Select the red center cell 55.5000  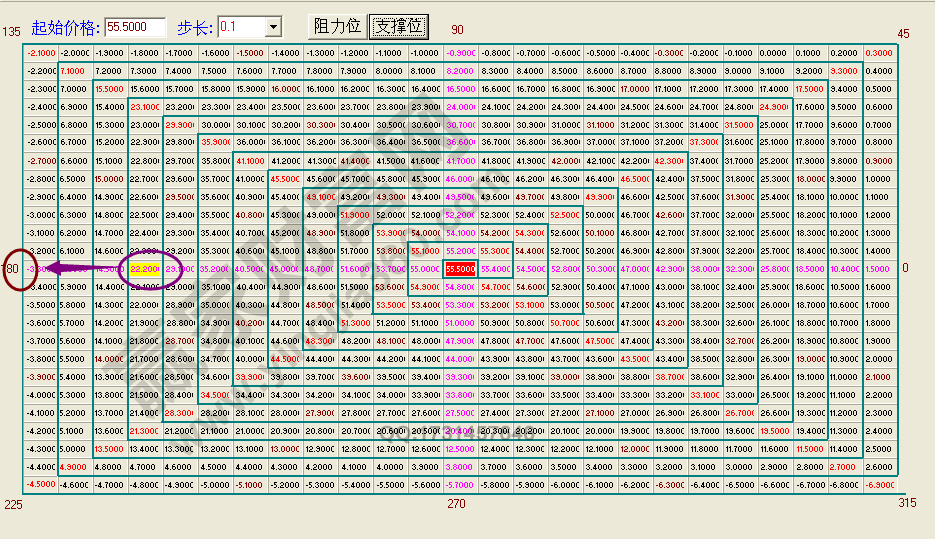[x=461, y=269]
